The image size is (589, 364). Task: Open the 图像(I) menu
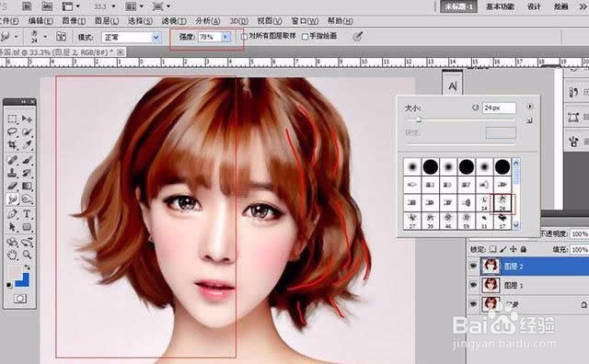click(x=74, y=21)
